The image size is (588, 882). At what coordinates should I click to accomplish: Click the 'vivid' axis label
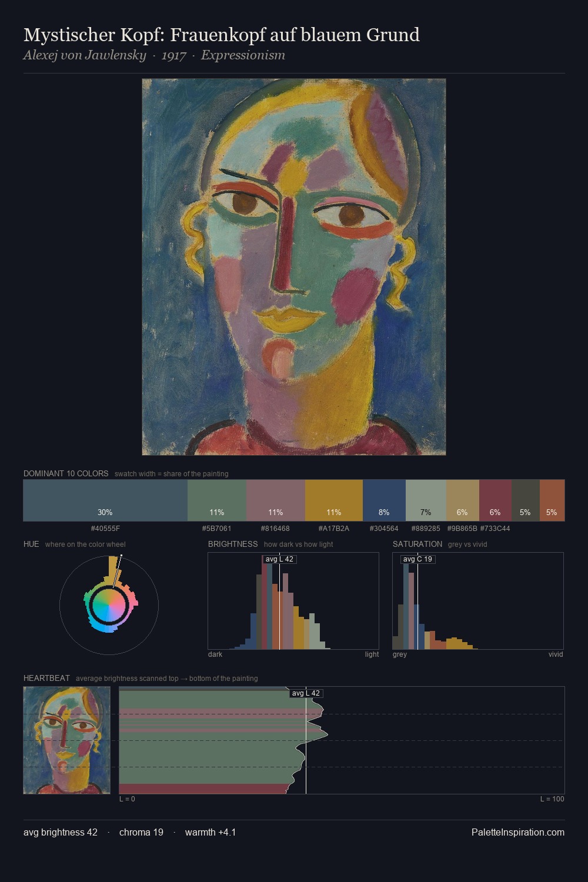click(556, 654)
